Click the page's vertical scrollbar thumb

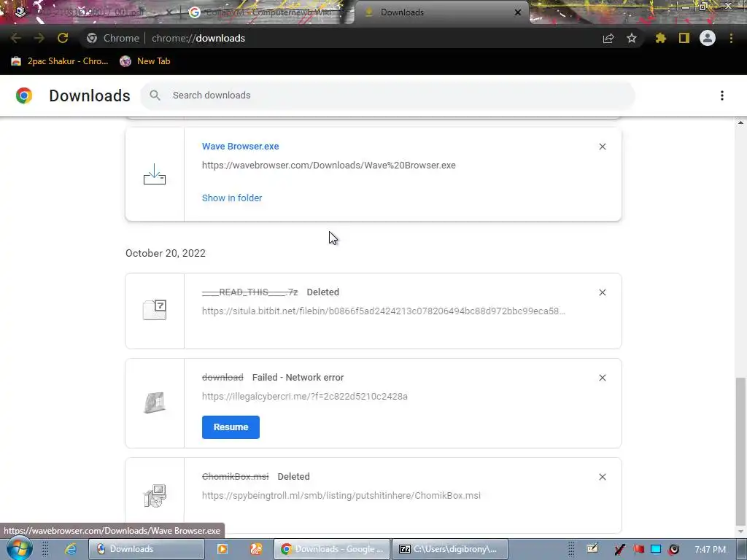740,451
